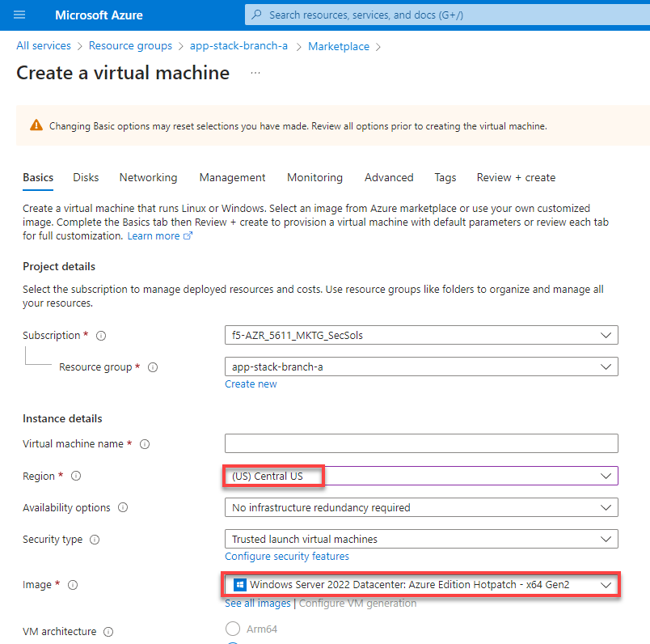Click external link icon after Learn more
Viewport: 650px width, 644px height.
tap(188, 235)
